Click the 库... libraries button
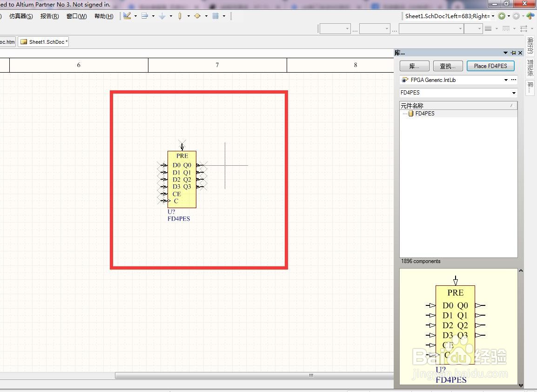Screen dimensions: 537x392 coord(415,66)
